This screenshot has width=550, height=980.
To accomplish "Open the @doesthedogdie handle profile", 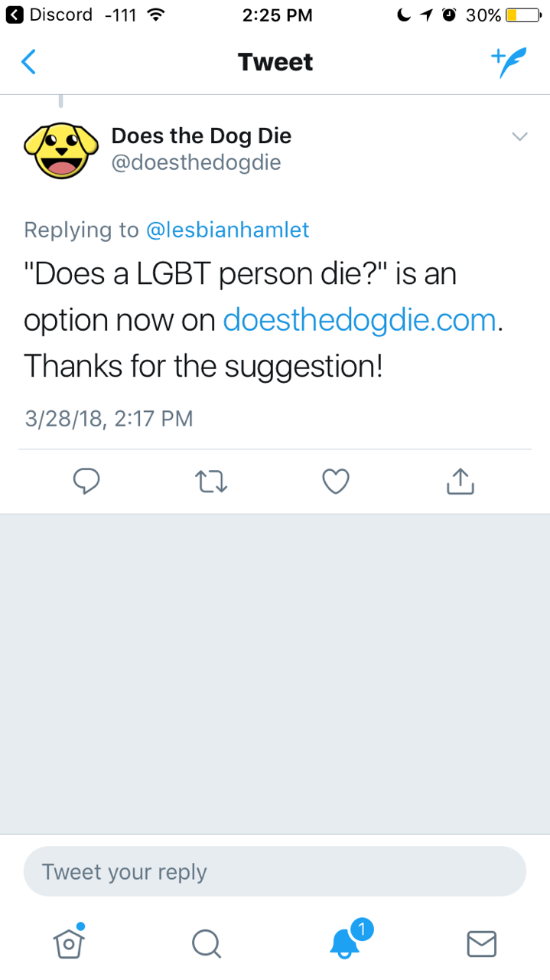I will pos(196,162).
